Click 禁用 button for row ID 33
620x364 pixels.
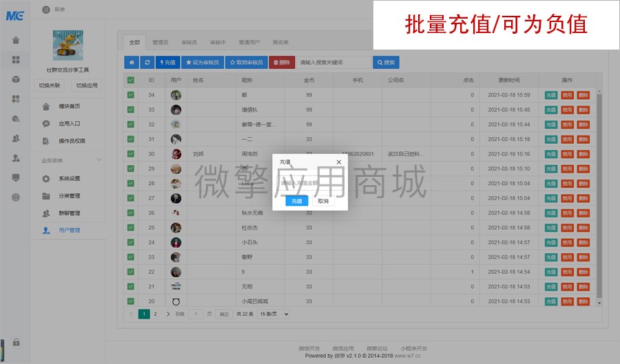click(567, 110)
